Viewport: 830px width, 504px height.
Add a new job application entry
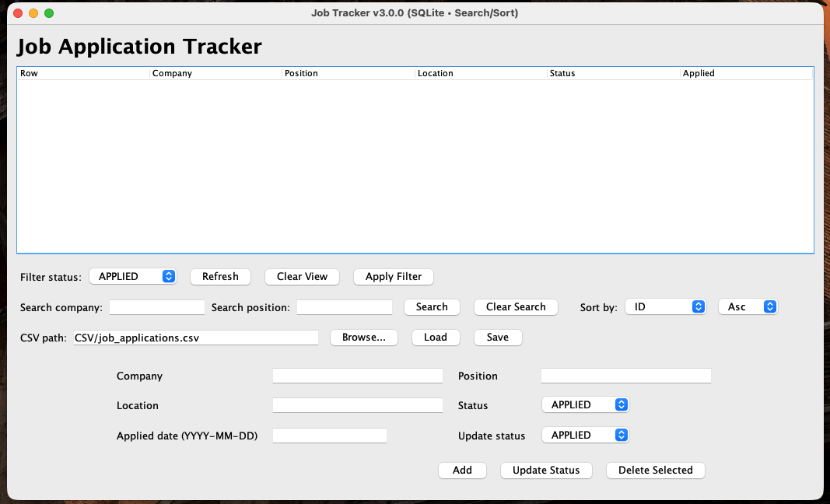pyautogui.click(x=462, y=470)
